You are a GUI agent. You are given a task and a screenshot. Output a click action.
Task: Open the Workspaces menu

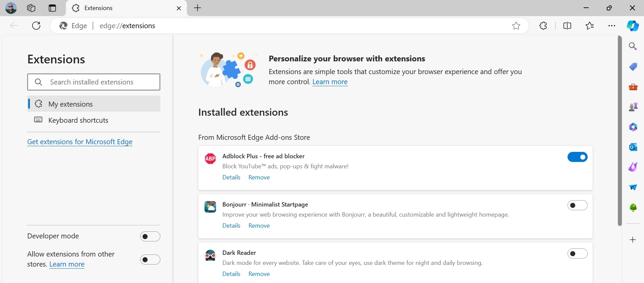31,8
